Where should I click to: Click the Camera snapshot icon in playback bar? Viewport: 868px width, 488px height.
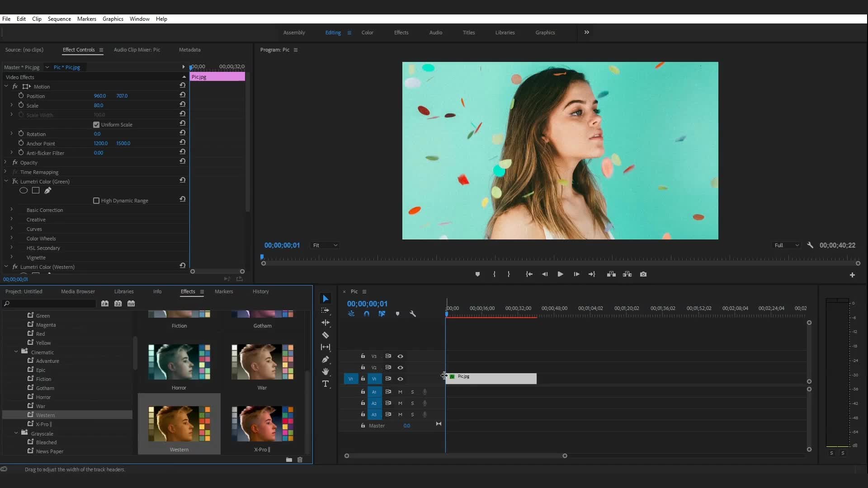pos(643,274)
